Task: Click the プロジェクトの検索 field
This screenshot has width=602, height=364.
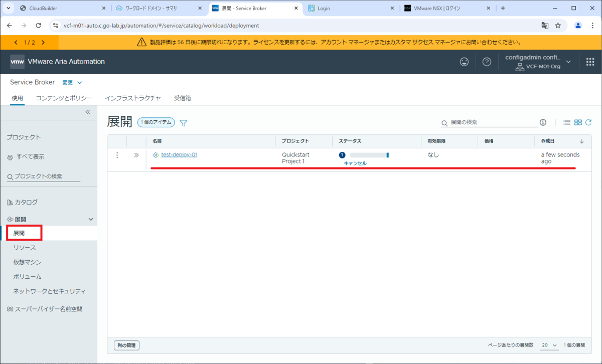Action: click(44, 176)
